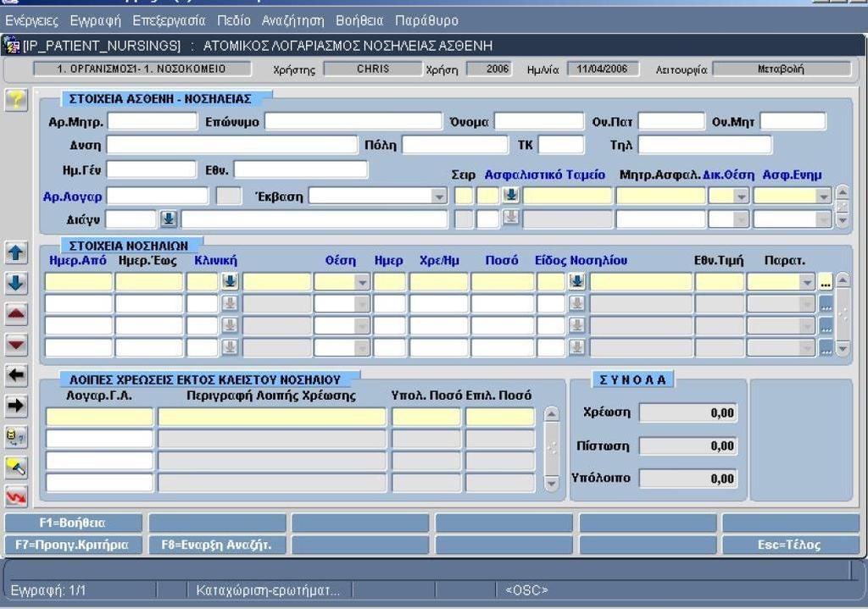Viewport: 868px width, 609px height.
Task: Click the Αρ.Λογαρ account number field
Action: (x=157, y=196)
